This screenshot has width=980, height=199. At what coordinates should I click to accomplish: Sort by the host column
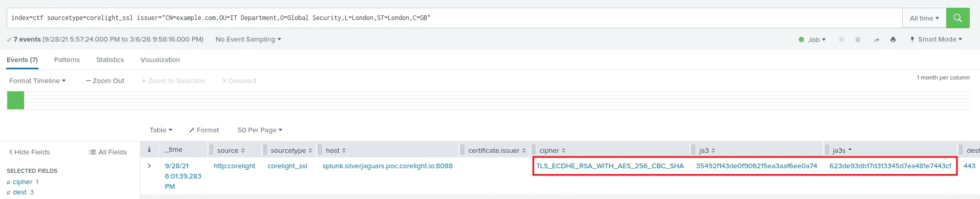point(336,150)
